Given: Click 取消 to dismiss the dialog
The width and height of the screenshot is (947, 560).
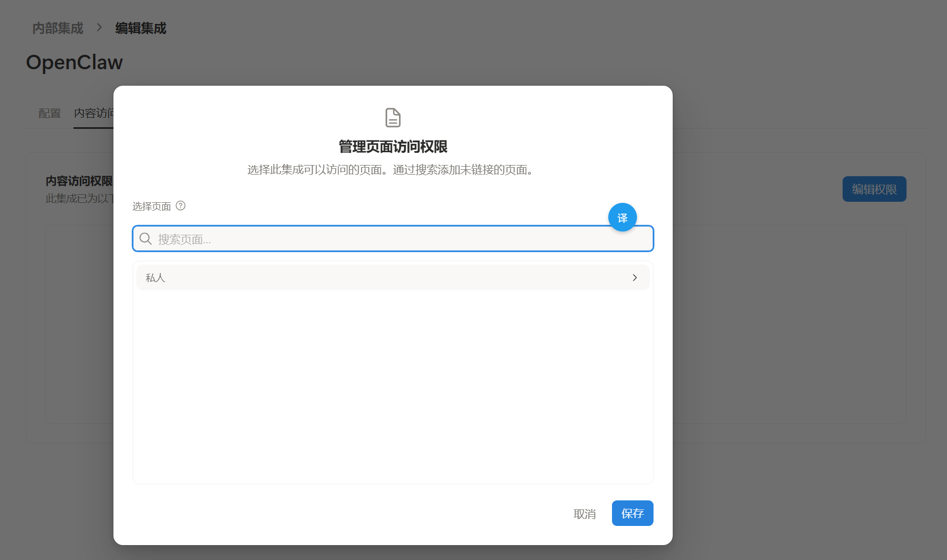Looking at the screenshot, I should (584, 513).
